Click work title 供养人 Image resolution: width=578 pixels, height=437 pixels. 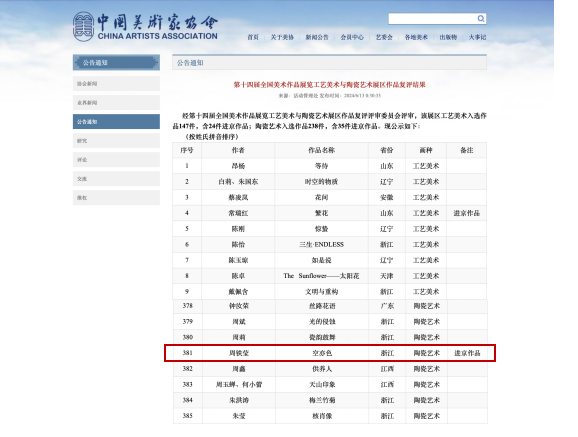click(x=322, y=369)
